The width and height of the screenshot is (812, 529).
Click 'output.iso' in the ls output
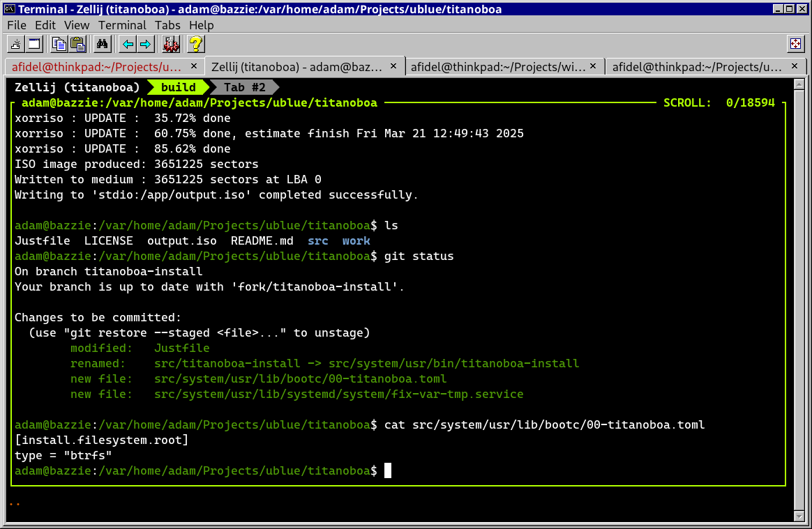[182, 240]
